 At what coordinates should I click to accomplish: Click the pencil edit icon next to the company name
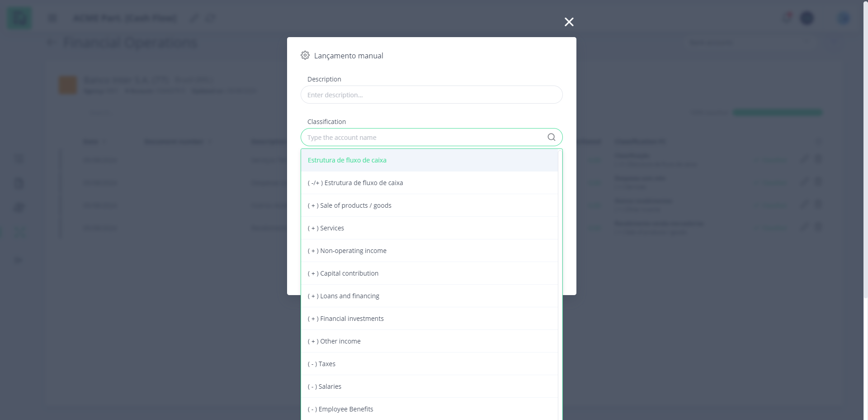(x=194, y=18)
